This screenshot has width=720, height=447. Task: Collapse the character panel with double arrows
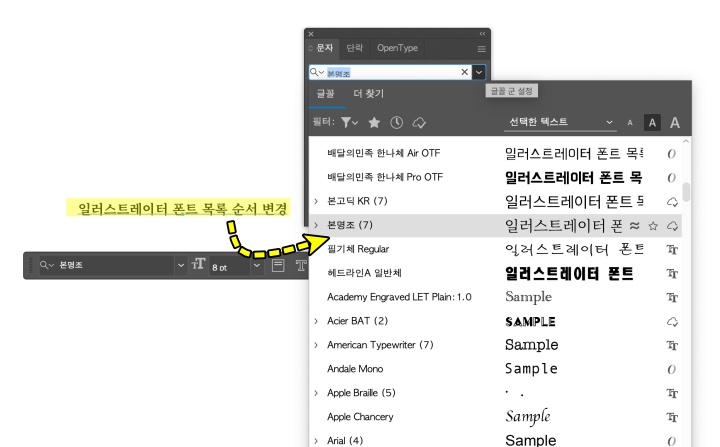tap(482, 34)
